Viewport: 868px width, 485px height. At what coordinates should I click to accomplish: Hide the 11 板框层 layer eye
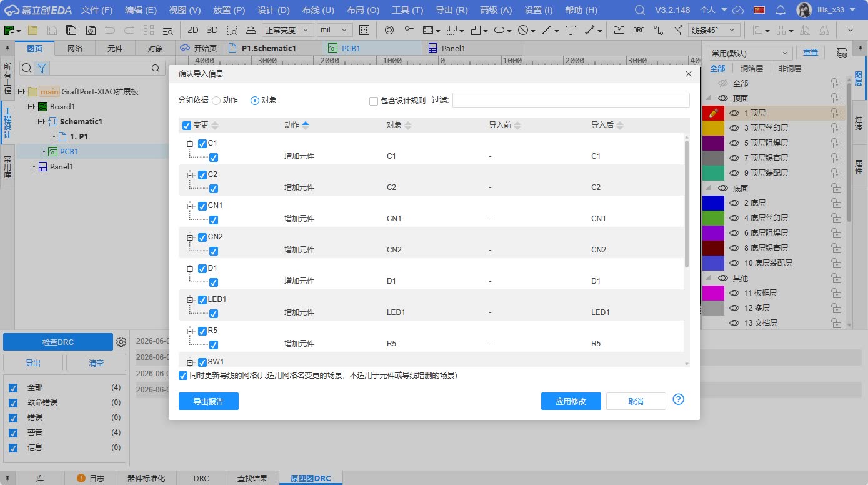coord(734,293)
